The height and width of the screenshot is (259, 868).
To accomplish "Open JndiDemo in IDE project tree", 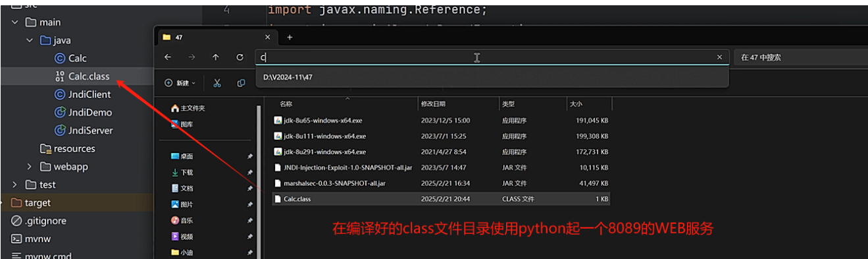I will pos(84,113).
